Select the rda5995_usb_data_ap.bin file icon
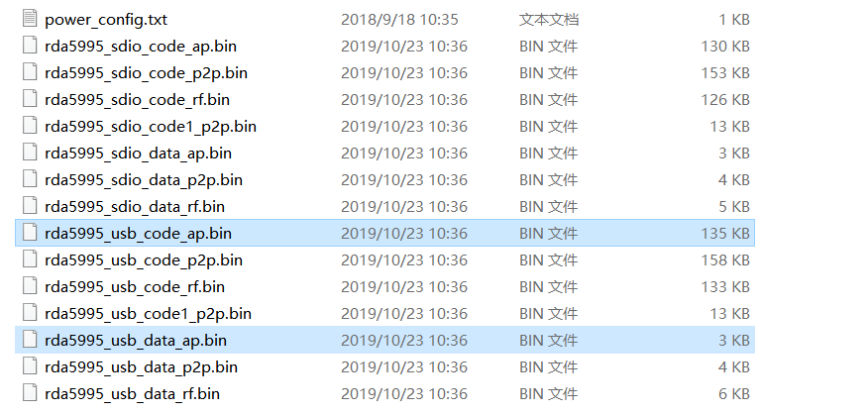This screenshot has width=868, height=413. (x=30, y=340)
